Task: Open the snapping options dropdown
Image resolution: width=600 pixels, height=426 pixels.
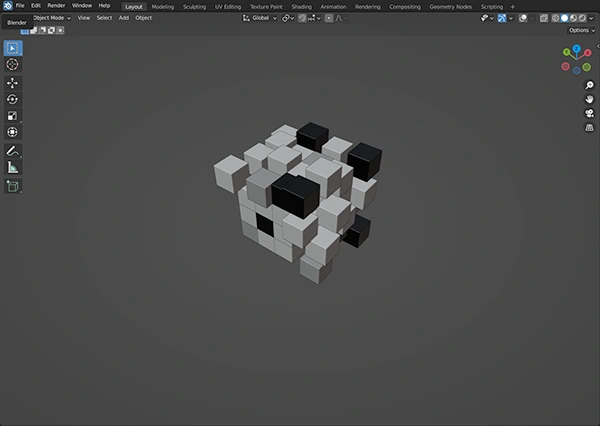Action: (x=314, y=18)
